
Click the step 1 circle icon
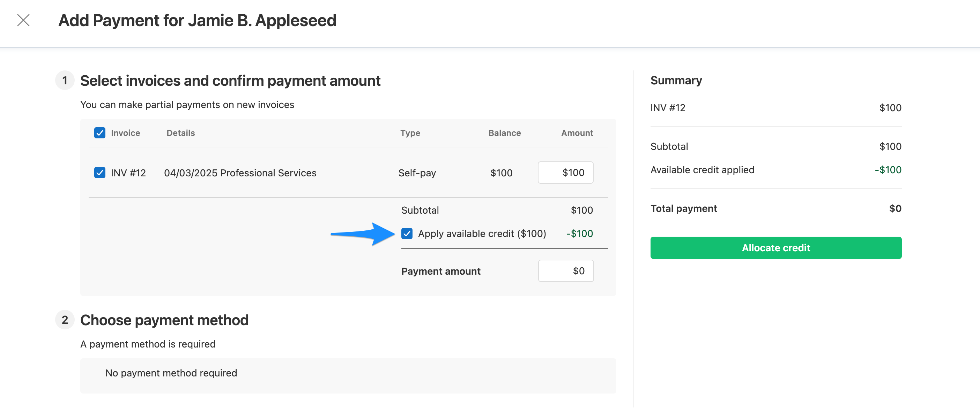click(65, 81)
